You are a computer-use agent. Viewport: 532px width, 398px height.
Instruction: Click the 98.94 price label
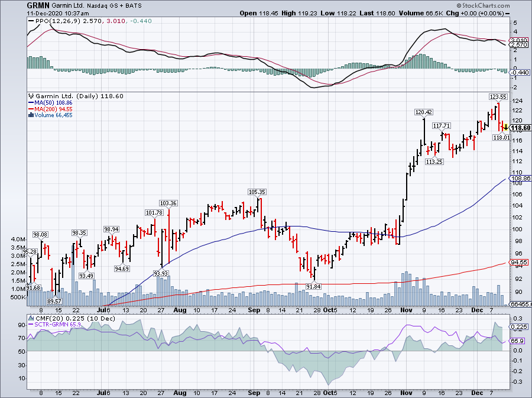tap(111, 229)
